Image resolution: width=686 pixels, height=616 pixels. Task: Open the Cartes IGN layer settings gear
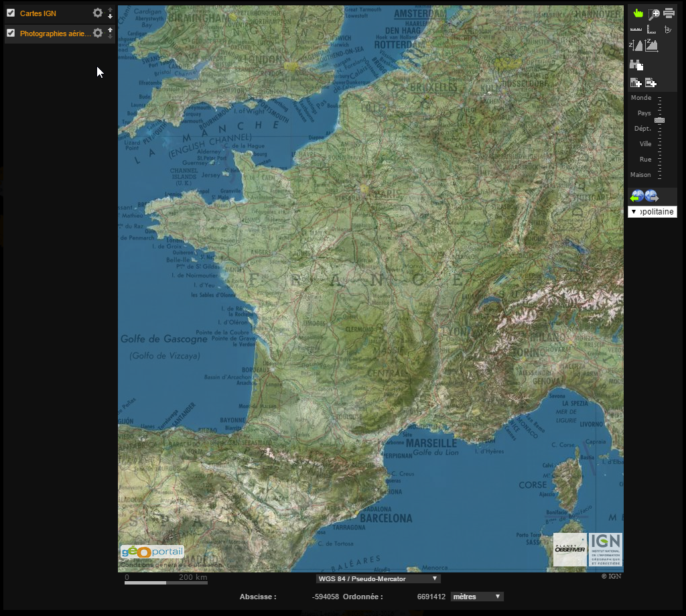pyautogui.click(x=97, y=12)
